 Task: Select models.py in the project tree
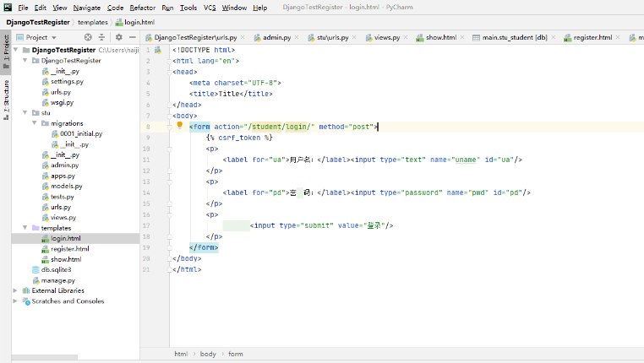pos(66,186)
